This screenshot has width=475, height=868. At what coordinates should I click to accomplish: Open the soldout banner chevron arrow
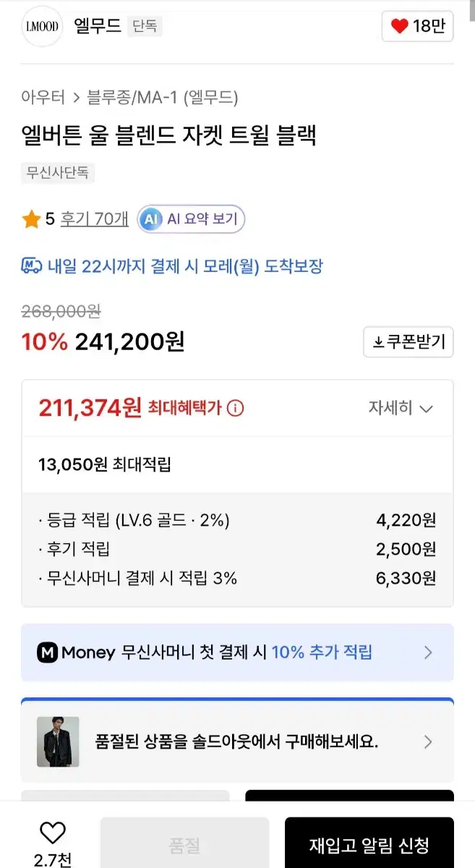[428, 741]
